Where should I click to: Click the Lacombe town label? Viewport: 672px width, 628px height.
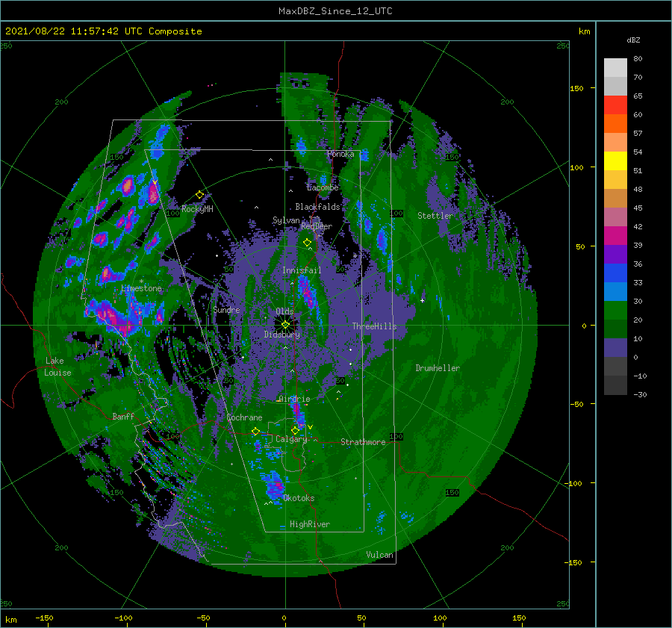(x=323, y=187)
